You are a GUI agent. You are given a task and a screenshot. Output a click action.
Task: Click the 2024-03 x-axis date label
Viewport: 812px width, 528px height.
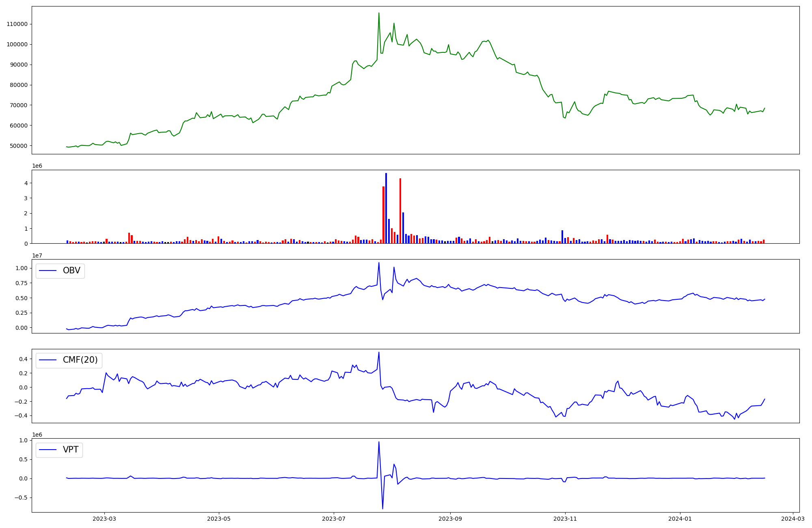[793, 519]
